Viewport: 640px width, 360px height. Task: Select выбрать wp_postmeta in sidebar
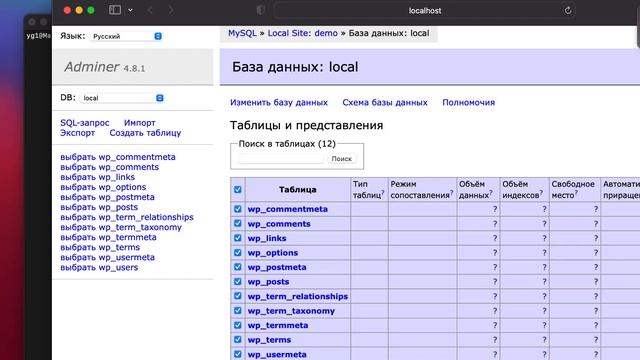pyautogui.click(x=107, y=197)
